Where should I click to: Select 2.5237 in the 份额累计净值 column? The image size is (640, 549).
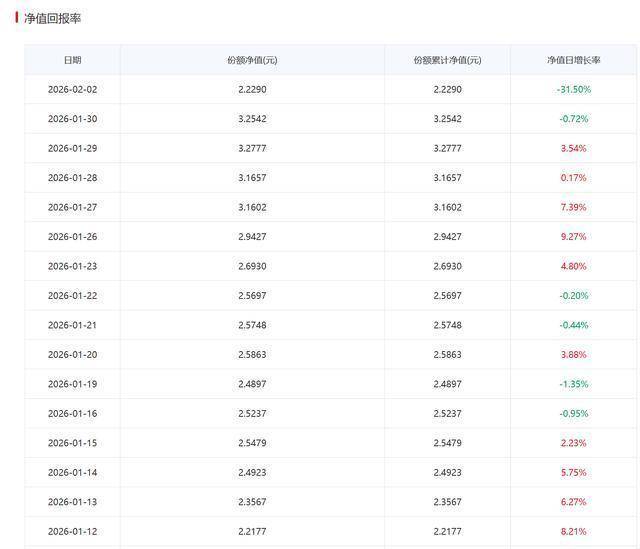pos(447,414)
